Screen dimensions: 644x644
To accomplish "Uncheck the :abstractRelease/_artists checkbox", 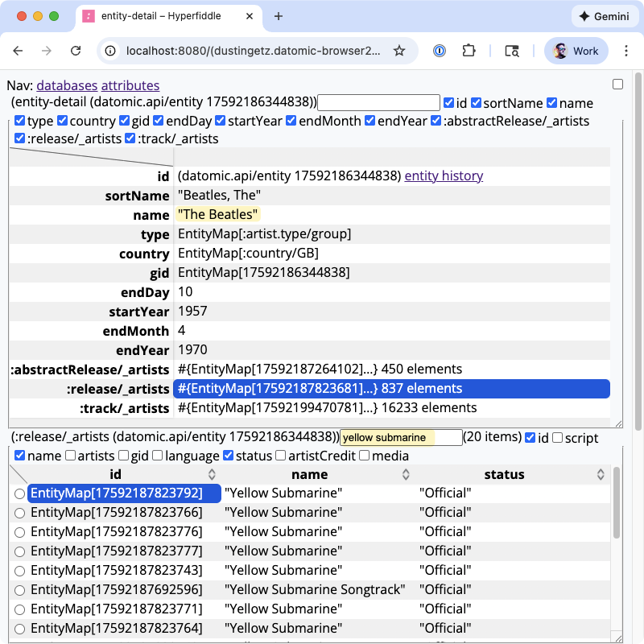I will [x=436, y=120].
